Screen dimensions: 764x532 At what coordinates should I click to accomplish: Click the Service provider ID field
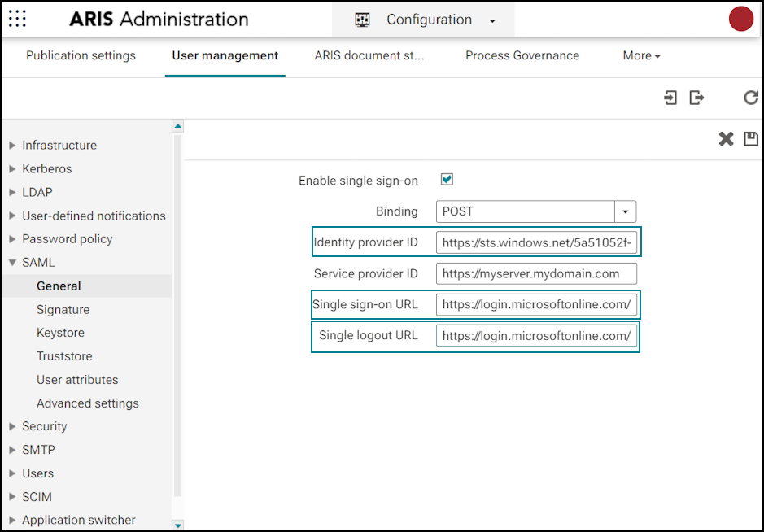tap(536, 274)
